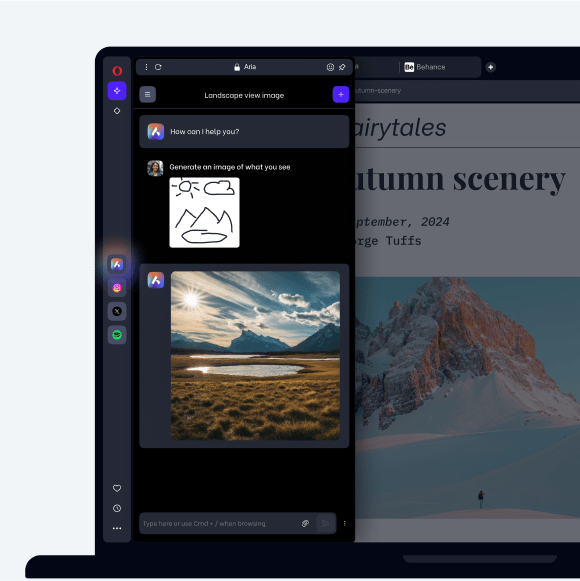This screenshot has width=580, height=581.
Task: Click the diamond icon in sidebar
Action: [117, 111]
